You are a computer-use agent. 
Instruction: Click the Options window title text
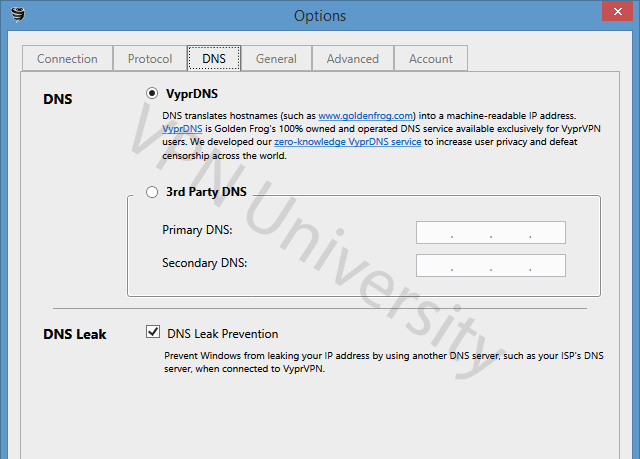tap(320, 16)
